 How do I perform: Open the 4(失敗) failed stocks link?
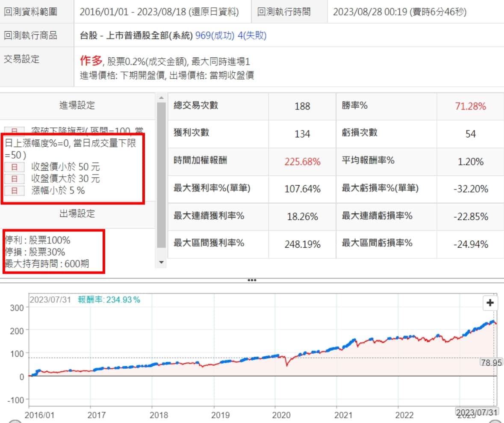click(x=253, y=35)
